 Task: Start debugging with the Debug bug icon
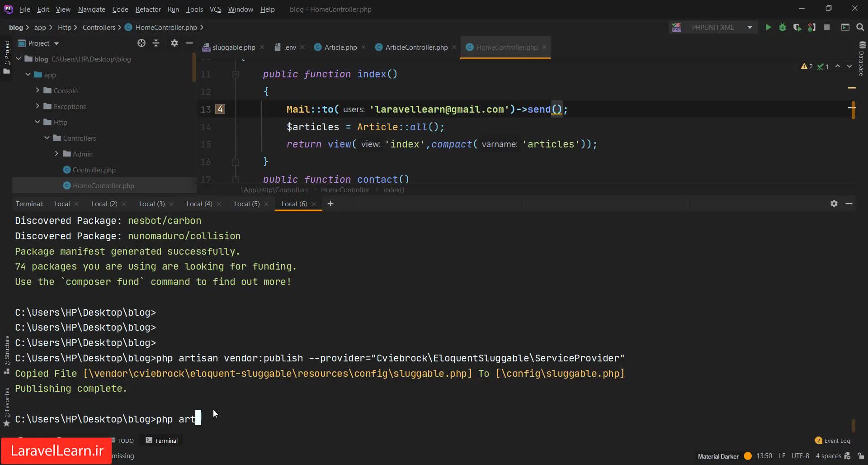pos(783,28)
